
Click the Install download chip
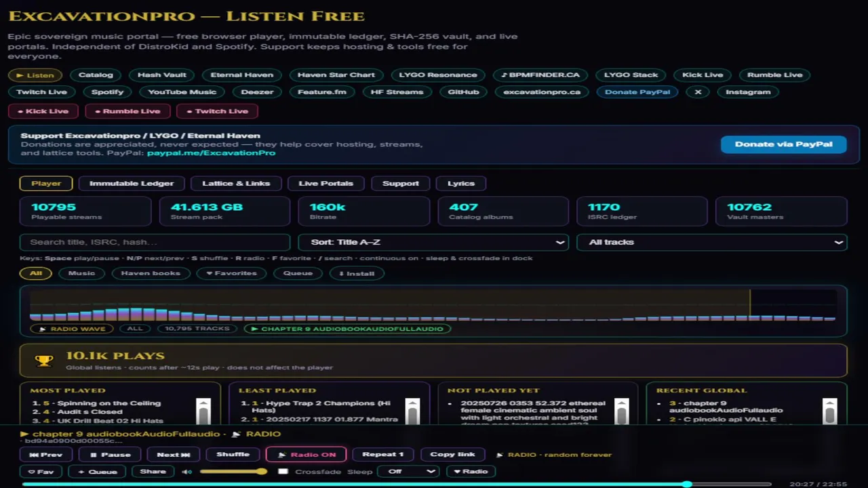pos(357,273)
